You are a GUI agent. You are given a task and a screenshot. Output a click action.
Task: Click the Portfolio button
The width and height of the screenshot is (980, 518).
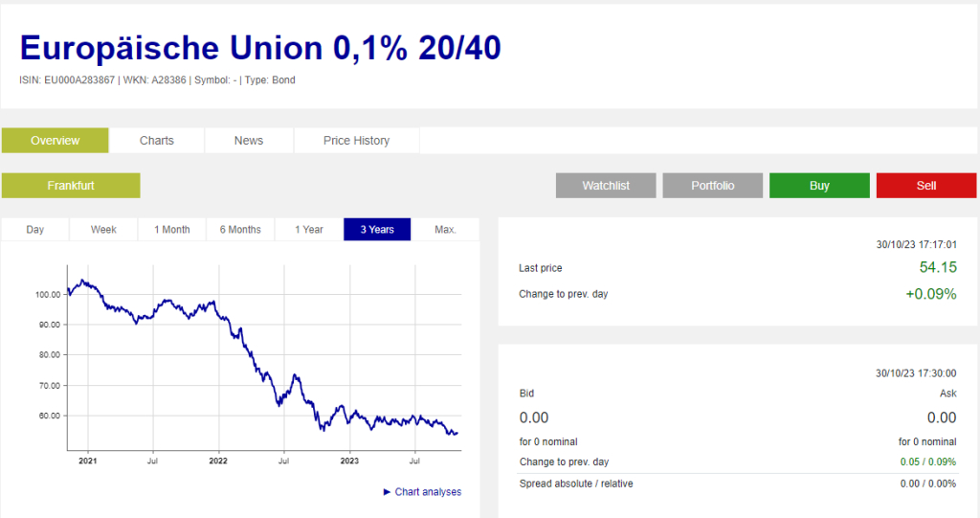click(x=713, y=186)
